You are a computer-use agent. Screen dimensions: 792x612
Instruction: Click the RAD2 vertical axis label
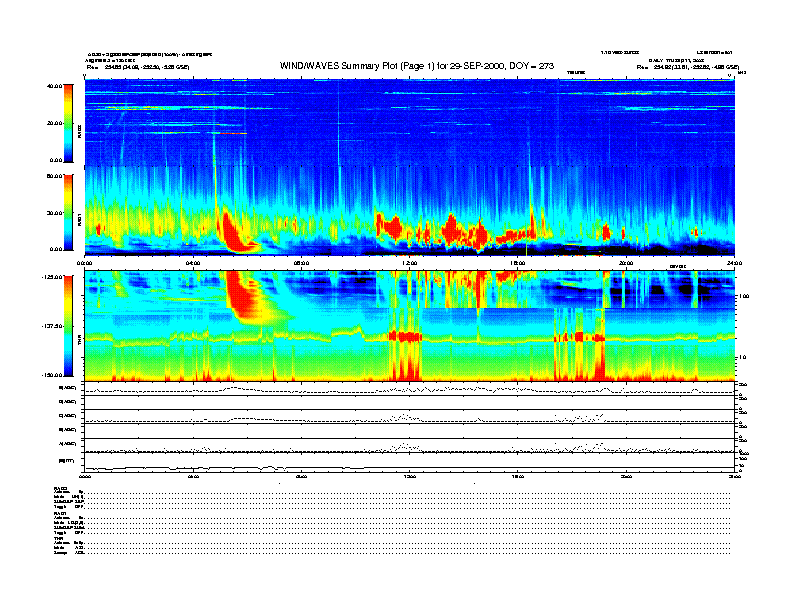coord(79,132)
